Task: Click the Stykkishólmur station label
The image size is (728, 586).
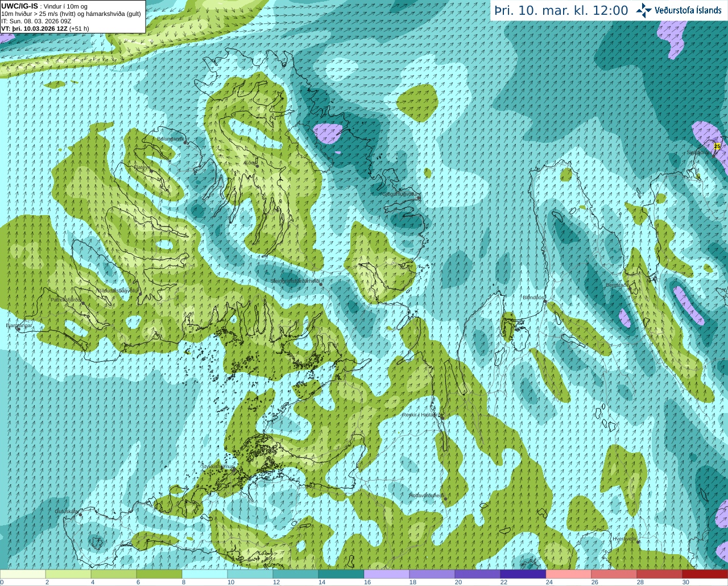Action: click(217, 467)
